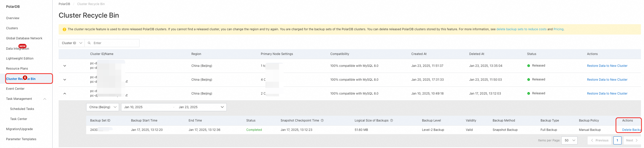Select Cluster Recycle Bin menu item
This screenshot has height=148, width=644.
click(x=21, y=79)
